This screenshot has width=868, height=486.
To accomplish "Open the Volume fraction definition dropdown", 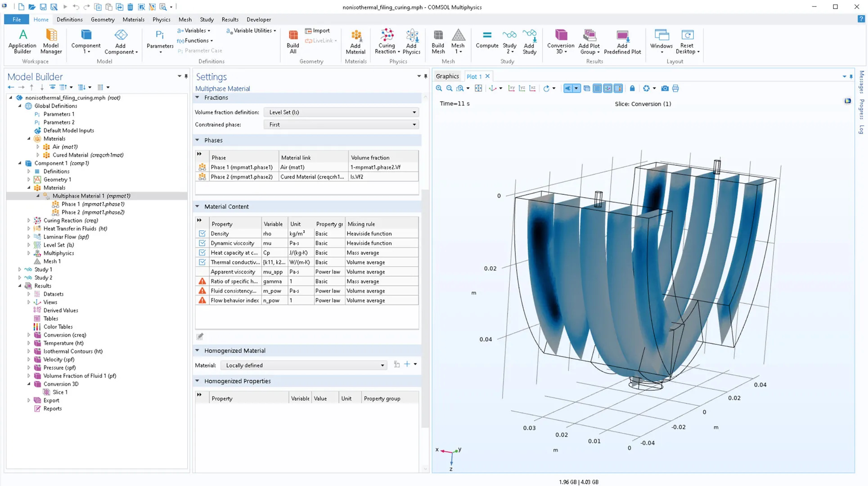I will [341, 112].
